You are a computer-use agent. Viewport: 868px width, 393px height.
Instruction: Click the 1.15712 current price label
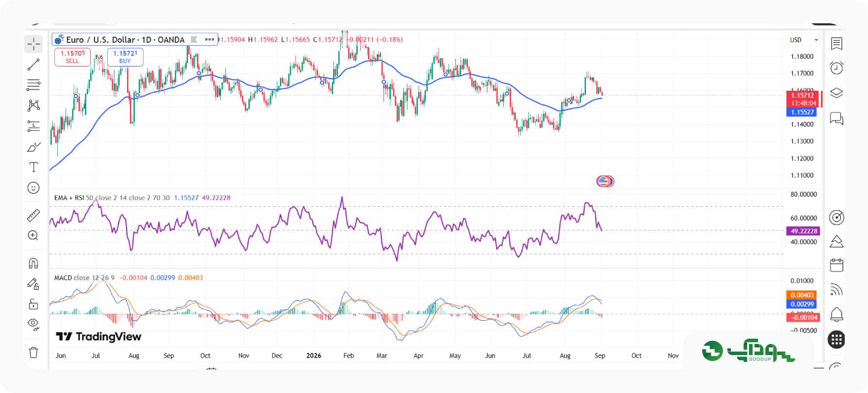[803, 95]
